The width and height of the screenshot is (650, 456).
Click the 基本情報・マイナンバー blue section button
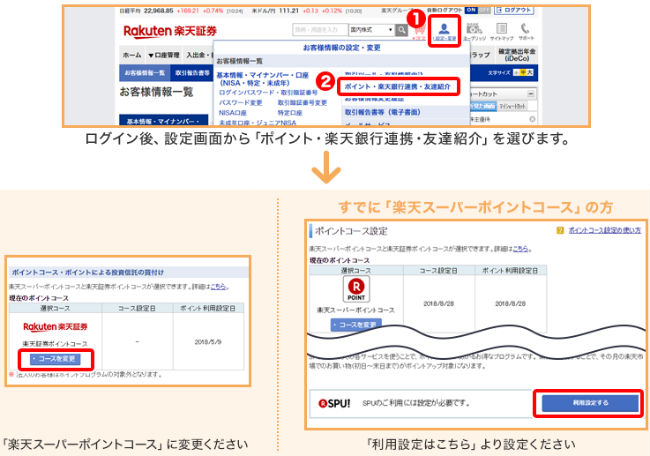163,121
